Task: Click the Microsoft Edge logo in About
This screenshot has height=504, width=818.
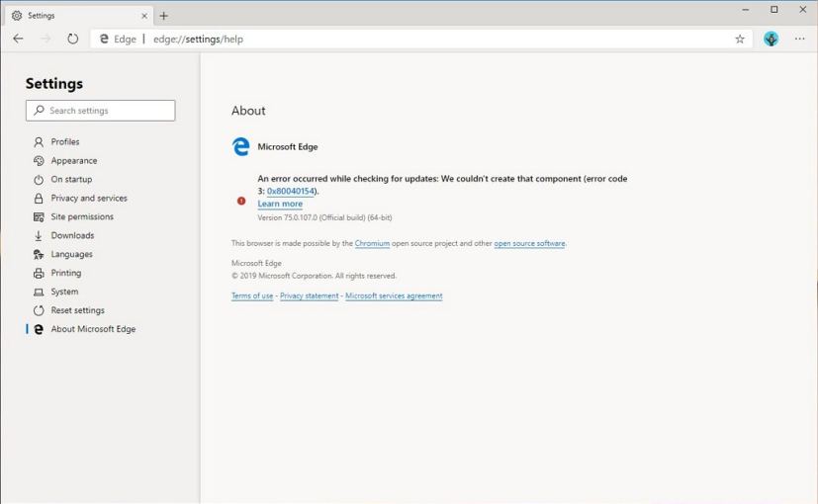Action: 240,146
